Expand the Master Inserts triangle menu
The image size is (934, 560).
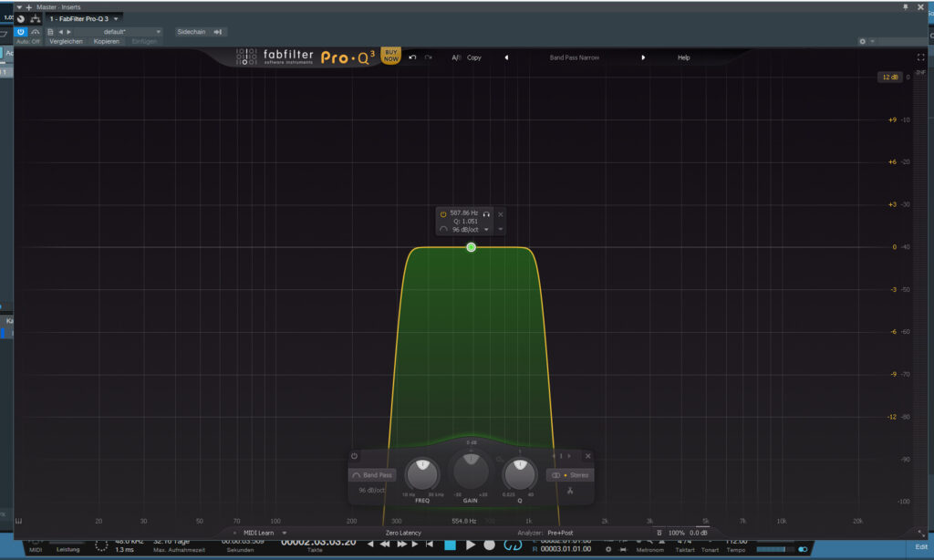19,7
